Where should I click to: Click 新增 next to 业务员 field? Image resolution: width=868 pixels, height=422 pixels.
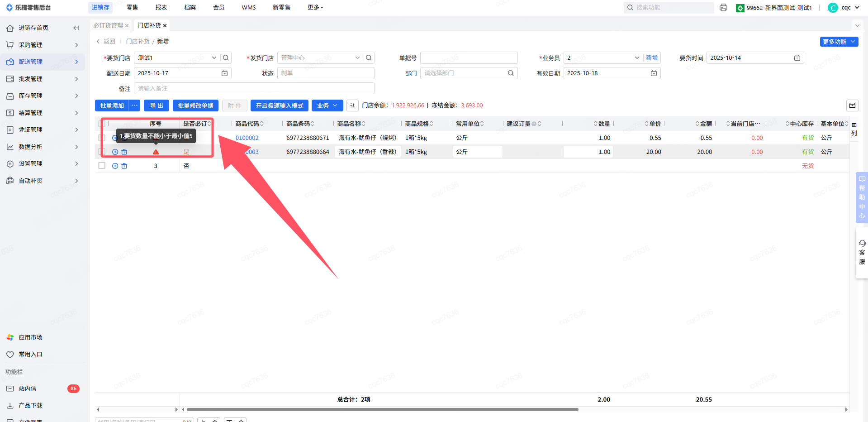tap(652, 58)
